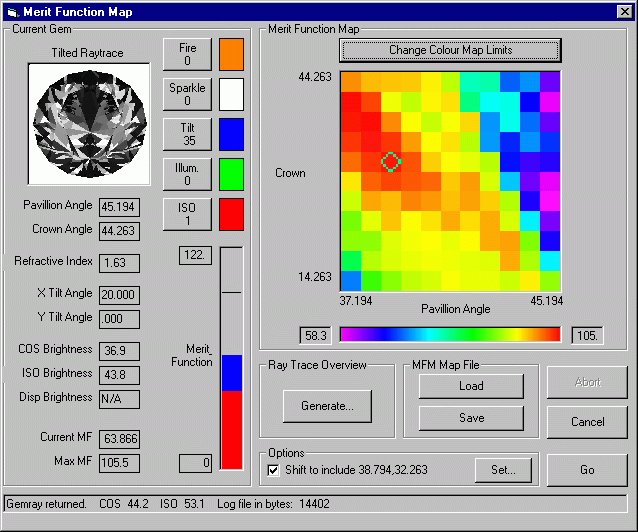Click the Refractive Index field

(119, 263)
